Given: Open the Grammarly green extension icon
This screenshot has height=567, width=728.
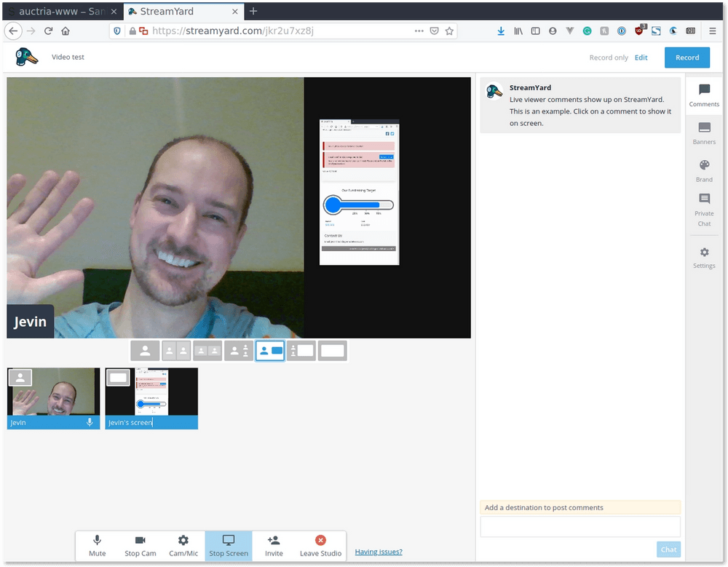Looking at the screenshot, I should tap(587, 31).
